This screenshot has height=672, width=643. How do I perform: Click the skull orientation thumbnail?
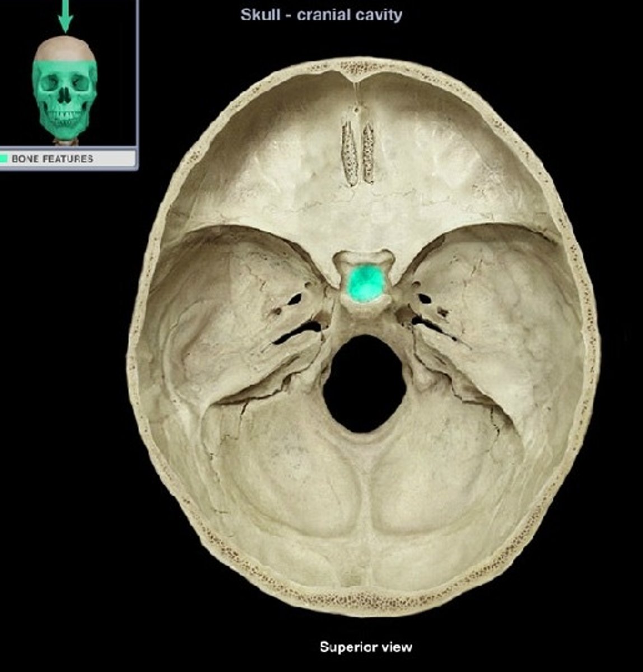pos(65,90)
